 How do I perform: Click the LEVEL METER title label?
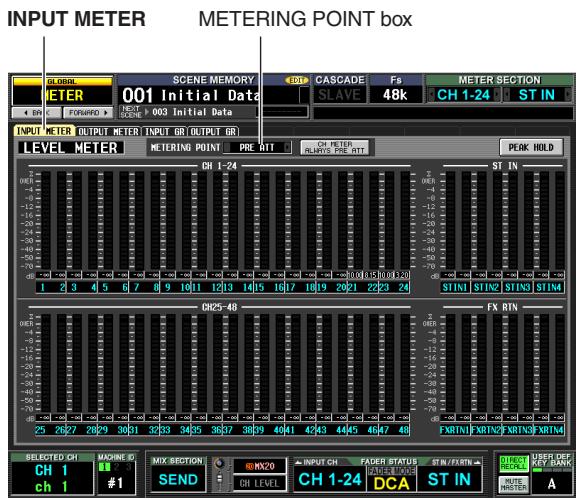click(71, 148)
